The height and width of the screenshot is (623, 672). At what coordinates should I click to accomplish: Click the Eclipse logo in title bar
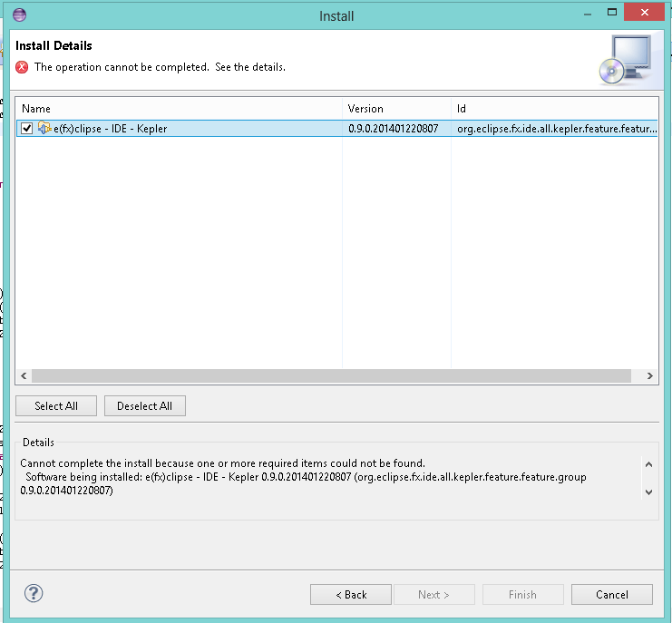19,15
